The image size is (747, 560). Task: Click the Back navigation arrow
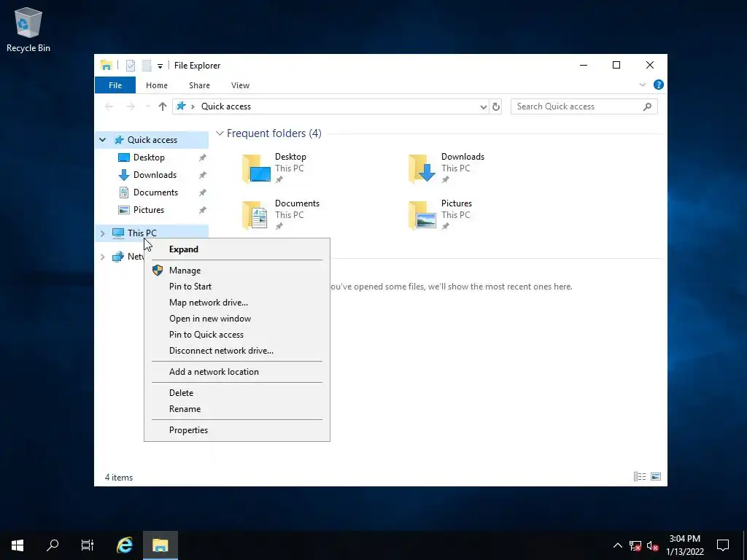[x=109, y=106]
